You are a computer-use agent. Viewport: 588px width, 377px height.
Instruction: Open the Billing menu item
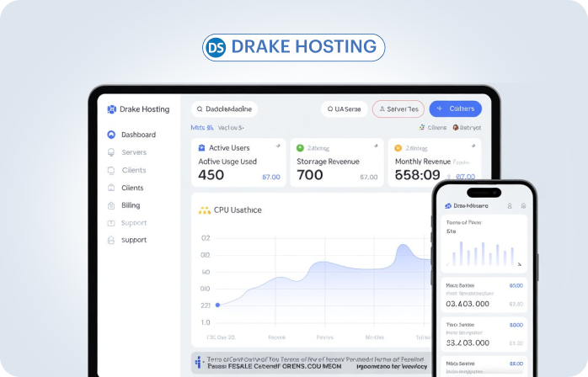click(x=131, y=205)
